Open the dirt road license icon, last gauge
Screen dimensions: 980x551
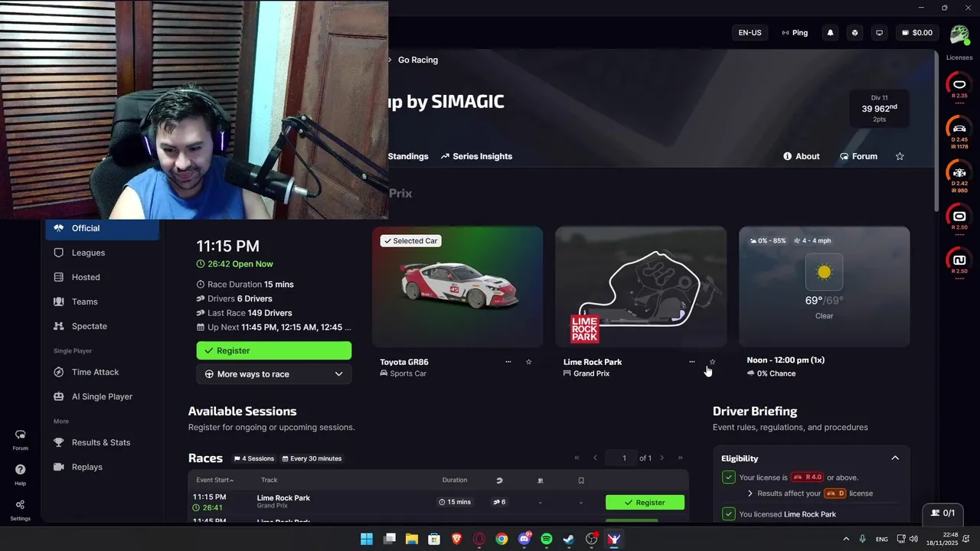959,262
